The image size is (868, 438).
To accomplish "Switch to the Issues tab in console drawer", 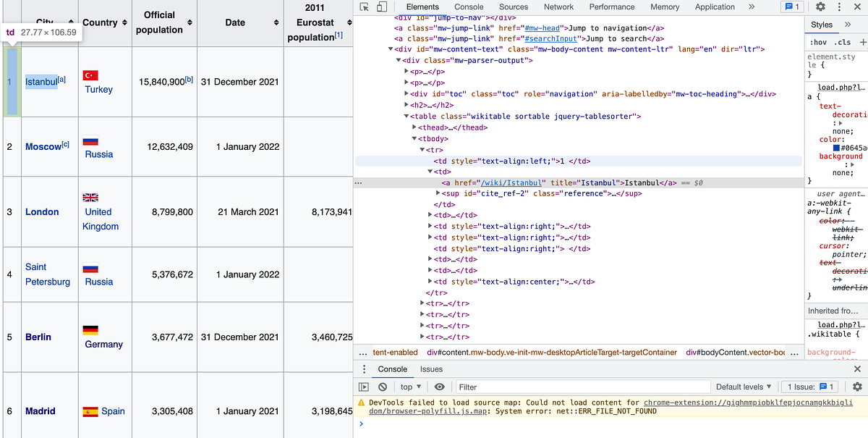I will (431, 369).
